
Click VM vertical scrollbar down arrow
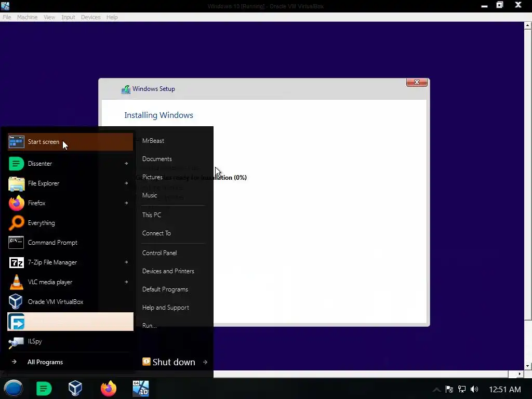(528, 366)
